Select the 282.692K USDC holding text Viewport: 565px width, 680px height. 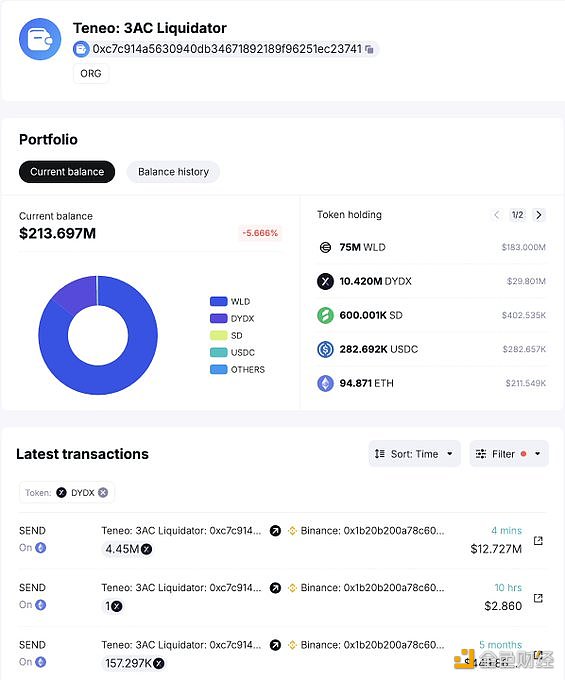click(x=379, y=349)
